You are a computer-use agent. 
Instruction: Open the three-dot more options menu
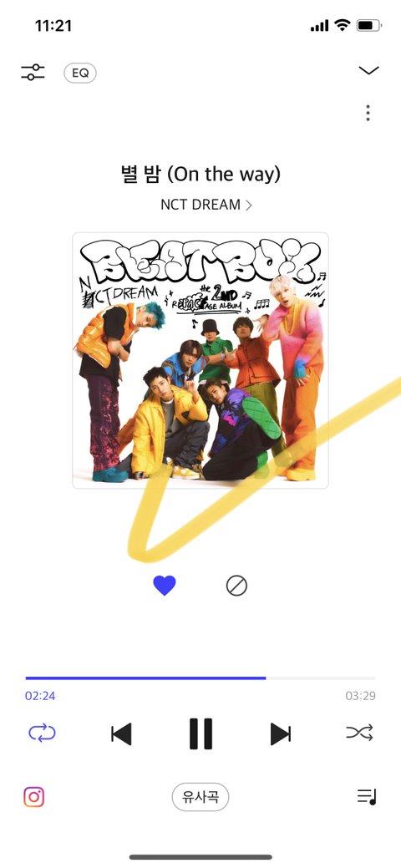368,113
